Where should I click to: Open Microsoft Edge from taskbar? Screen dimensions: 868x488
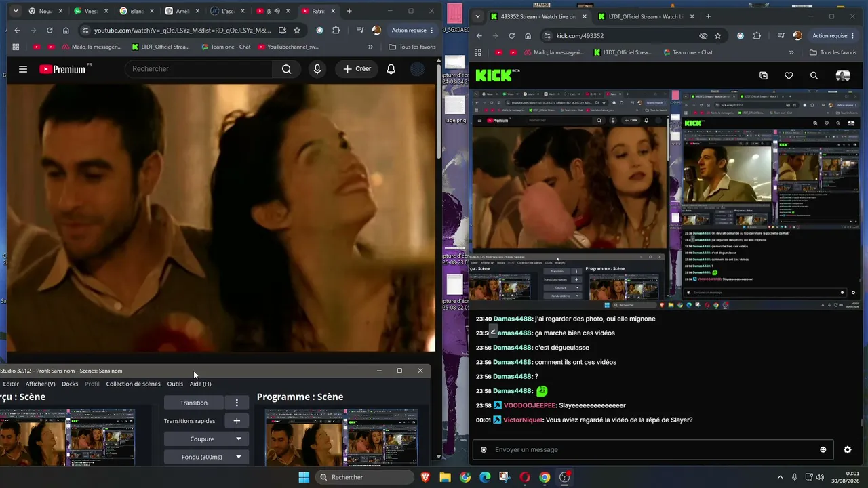pos(485,477)
